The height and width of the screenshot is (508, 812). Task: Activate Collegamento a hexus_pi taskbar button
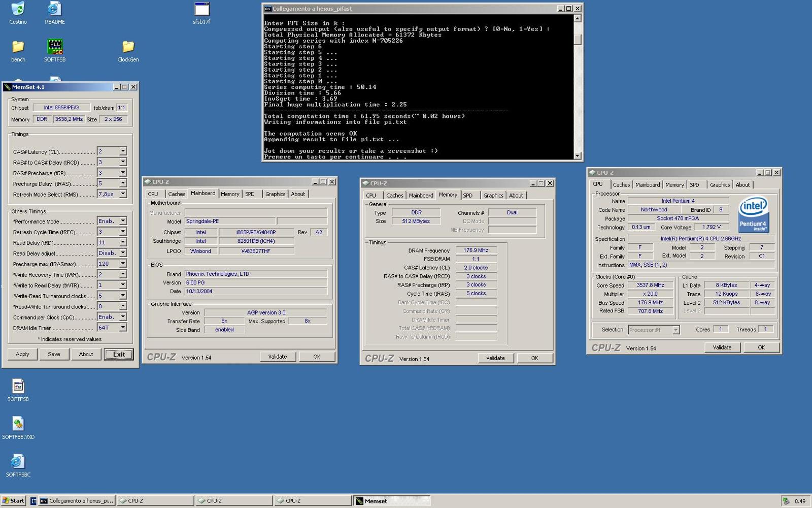[77, 501]
